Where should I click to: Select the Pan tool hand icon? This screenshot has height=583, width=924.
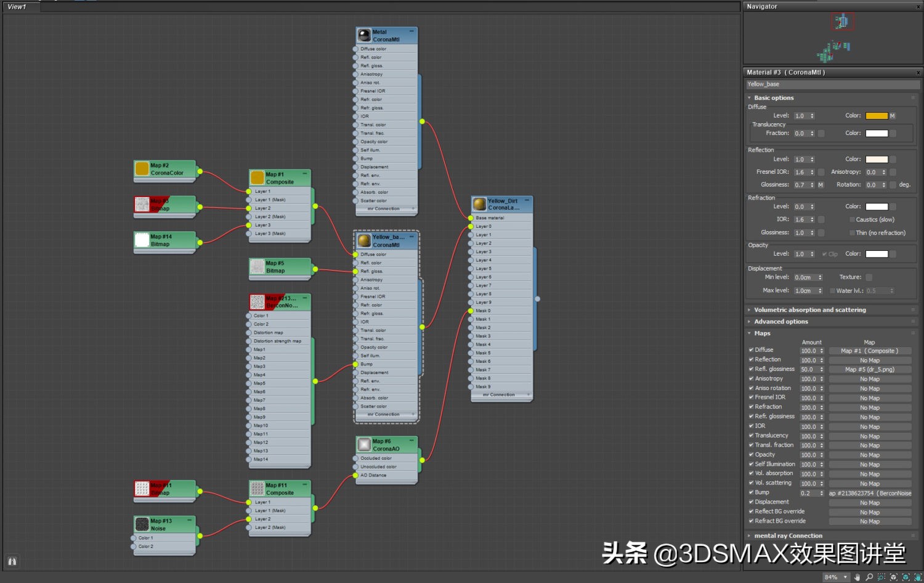point(857,577)
